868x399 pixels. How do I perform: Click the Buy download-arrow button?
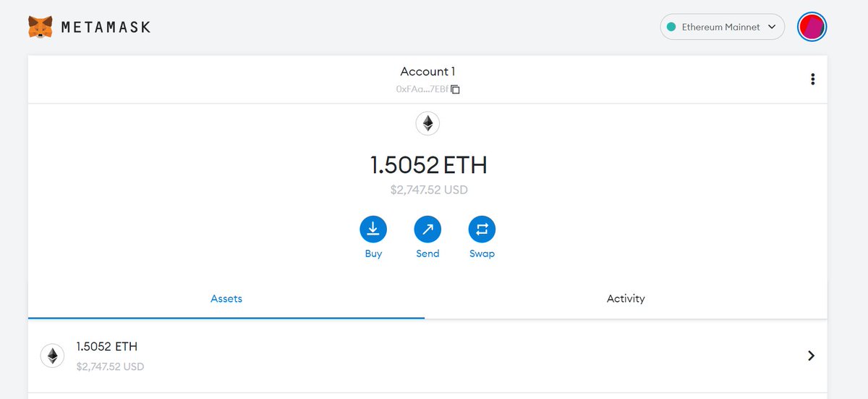[x=373, y=230]
